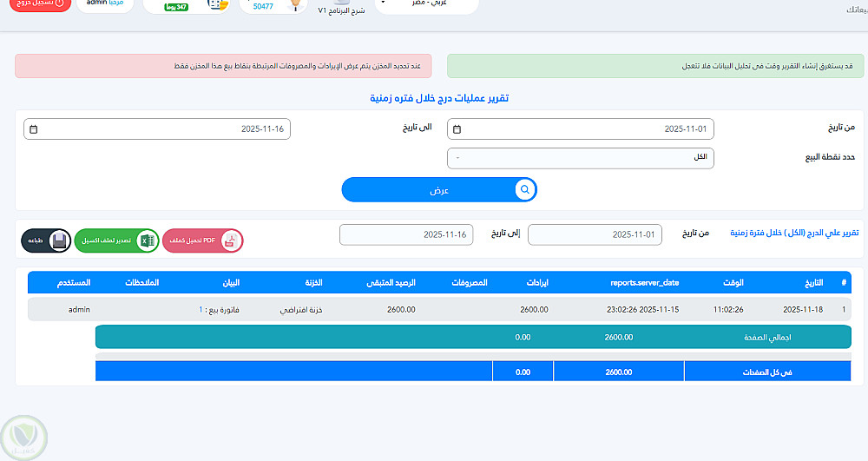
Task: Open the program tutorial V1 link
Action: point(341,10)
